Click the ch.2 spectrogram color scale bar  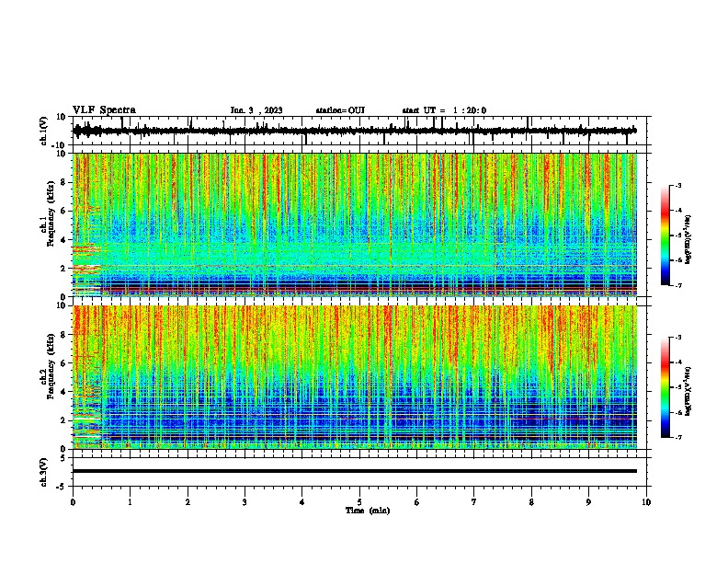[x=665, y=387]
